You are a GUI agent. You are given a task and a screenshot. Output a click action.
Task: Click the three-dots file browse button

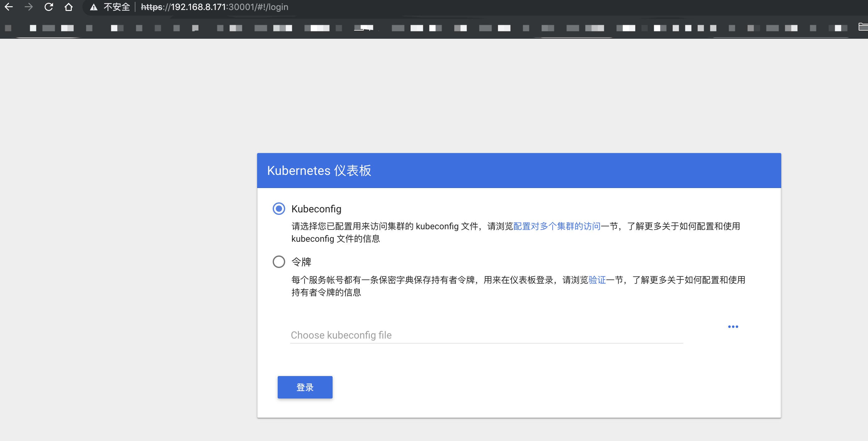point(733,327)
